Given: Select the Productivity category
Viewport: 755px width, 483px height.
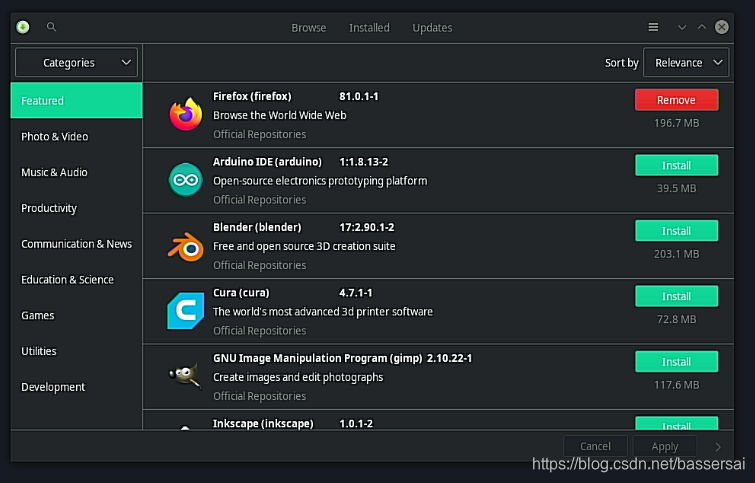Looking at the screenshot, I should [77, 208].
